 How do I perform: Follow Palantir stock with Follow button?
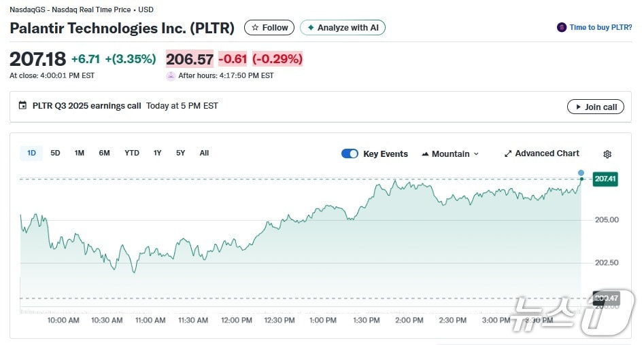click(x=269, y=28)
